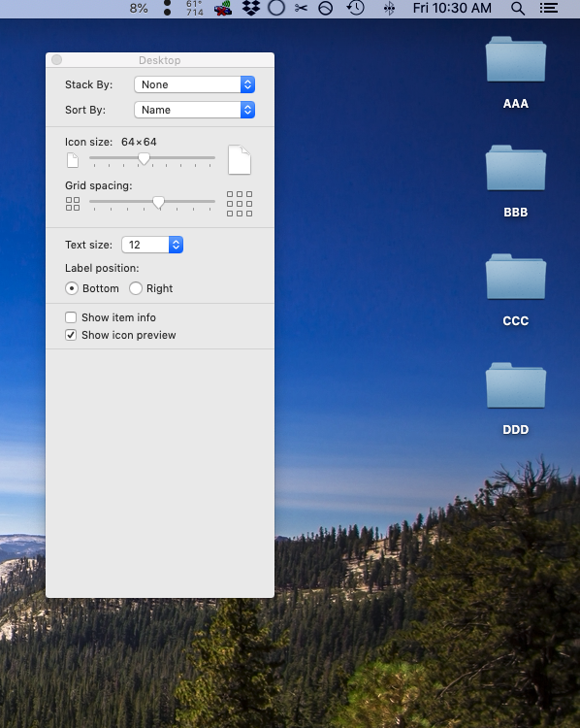This screenshot has width=580, height=728.
Task: Open the Text size dropdown
Action: tap(152, 245)
